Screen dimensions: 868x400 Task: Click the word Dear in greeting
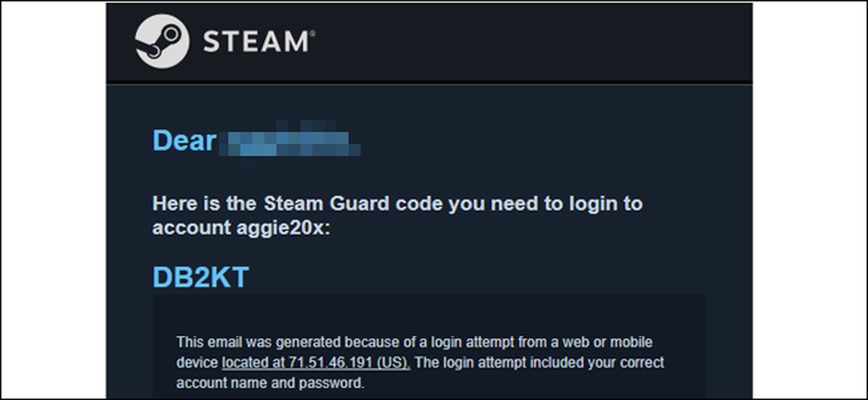[184, 141]
